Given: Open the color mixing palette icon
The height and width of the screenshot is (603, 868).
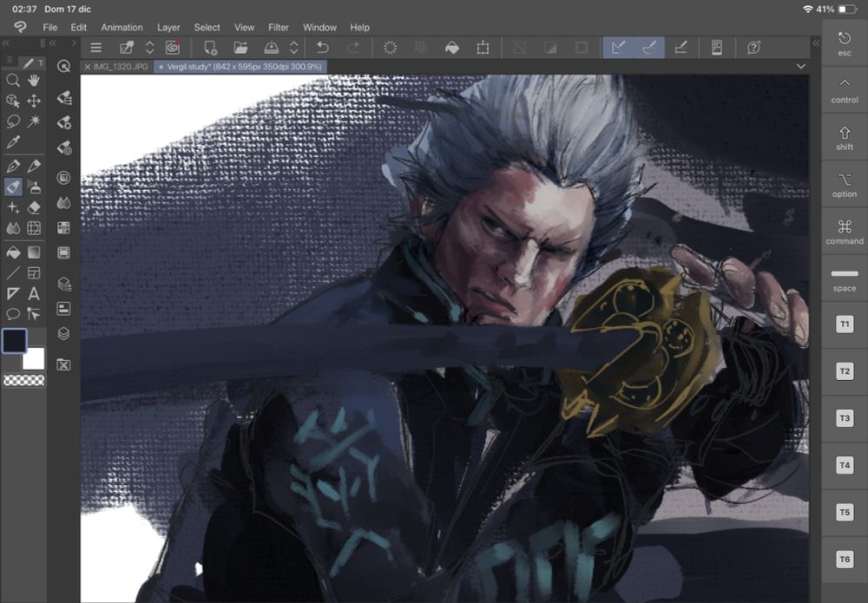Looking at the screenshot, I should 63,203.
